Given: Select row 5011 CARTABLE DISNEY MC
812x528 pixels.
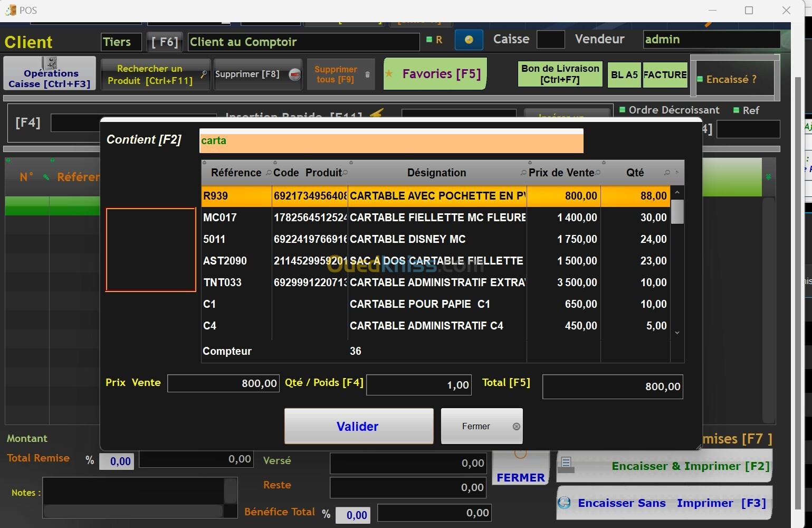Looking at the screenshot, I should [436, 239].
